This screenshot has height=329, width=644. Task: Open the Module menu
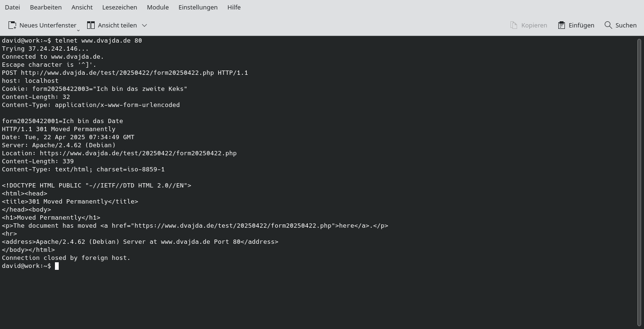(x=158, y=7)
